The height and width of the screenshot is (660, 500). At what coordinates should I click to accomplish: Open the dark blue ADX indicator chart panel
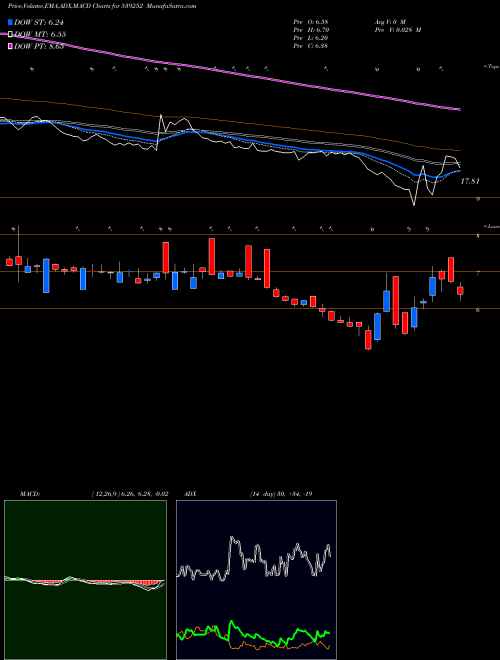point(256,580)
